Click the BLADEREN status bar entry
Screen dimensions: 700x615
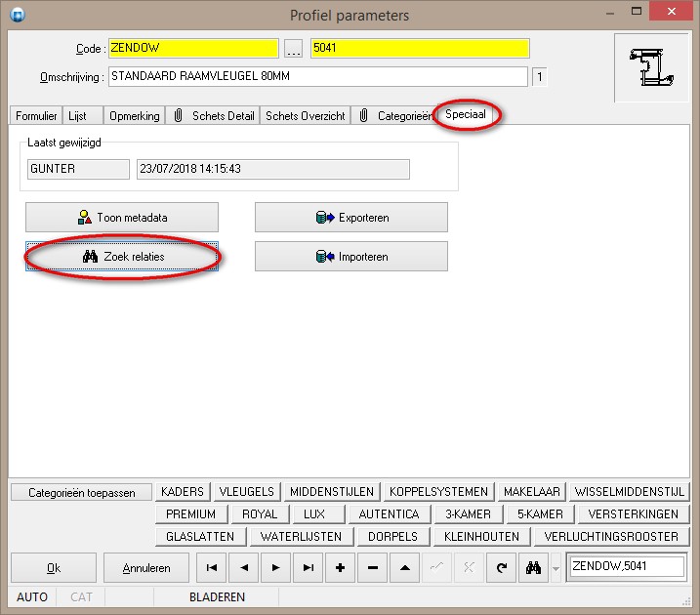click(217, 597)
